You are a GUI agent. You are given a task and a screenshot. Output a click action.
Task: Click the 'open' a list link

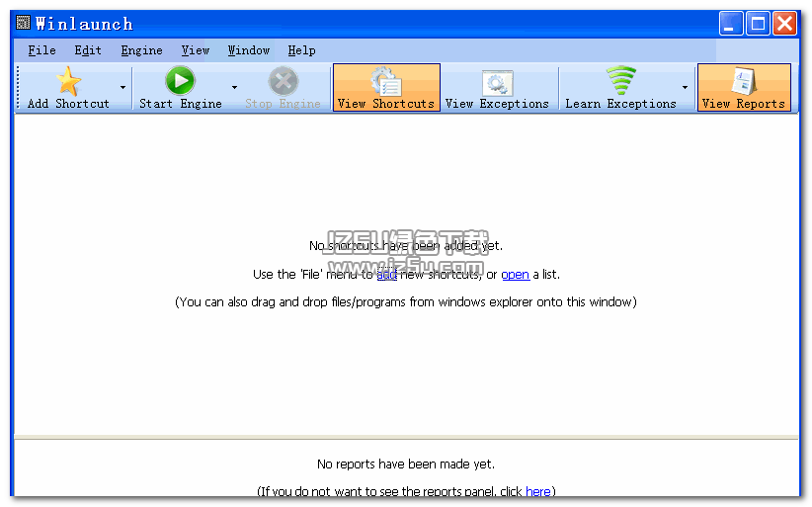pyautogui.click(x=516, y=275)
